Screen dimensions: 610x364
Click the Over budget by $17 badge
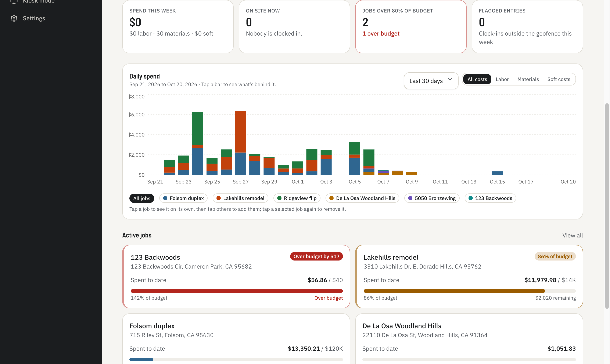pyautogui.click(x=316, y=256)
